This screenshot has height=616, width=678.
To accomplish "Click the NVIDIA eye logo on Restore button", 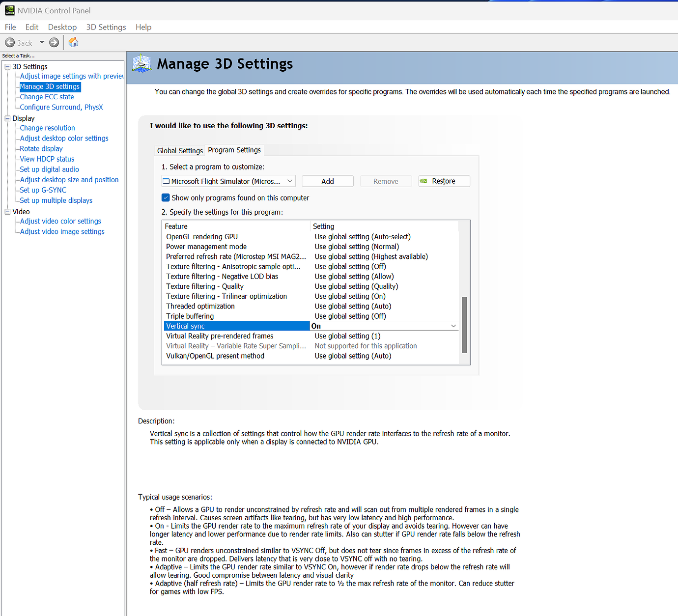I will (x=424, y=181).
